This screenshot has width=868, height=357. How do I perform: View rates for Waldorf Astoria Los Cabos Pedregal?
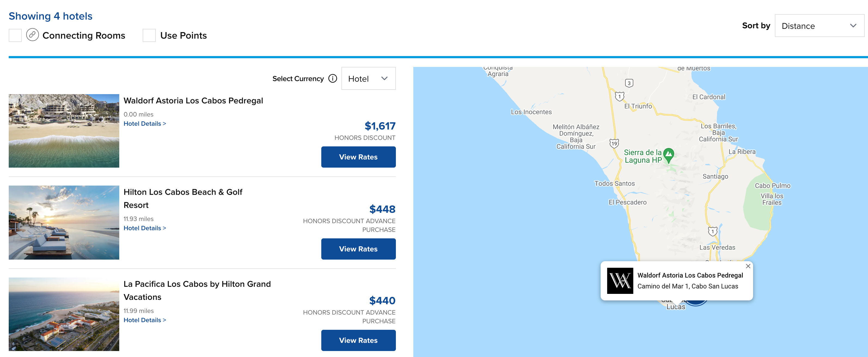tap(358, 157)
